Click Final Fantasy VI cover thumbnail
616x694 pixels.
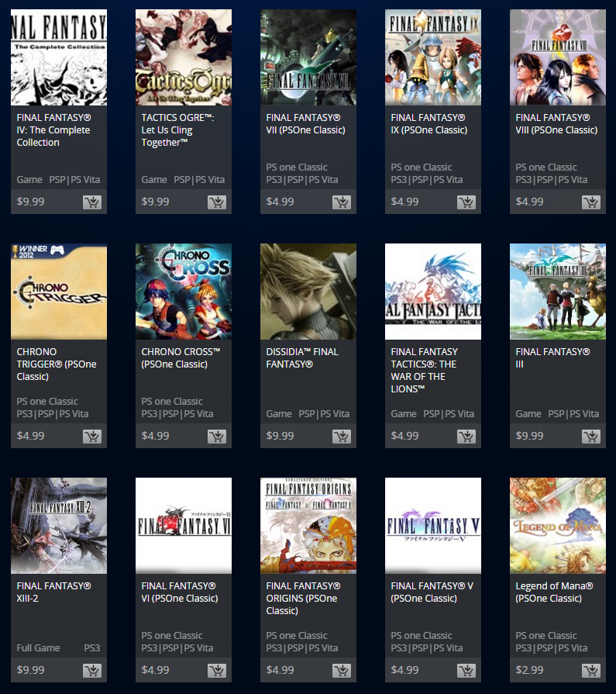(x=183, y=526)
